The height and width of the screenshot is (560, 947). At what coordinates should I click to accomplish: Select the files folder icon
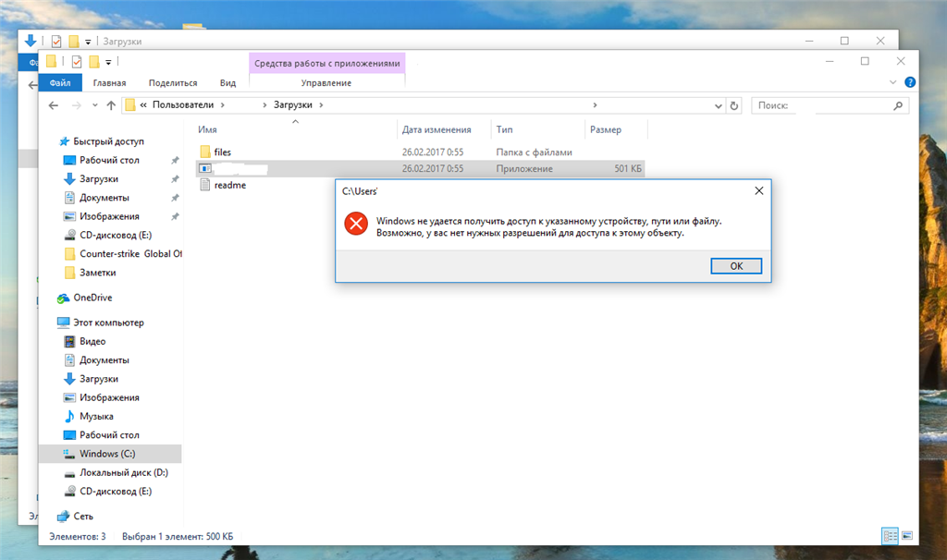click(205, 152)
